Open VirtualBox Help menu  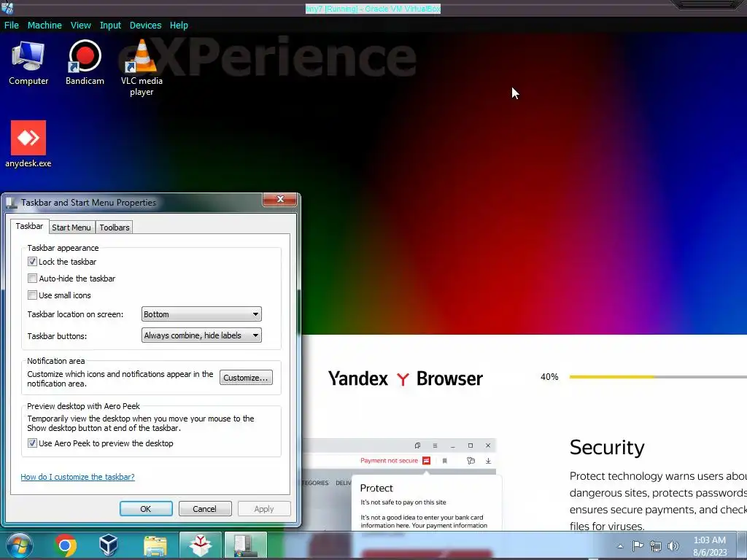(179, 26)
